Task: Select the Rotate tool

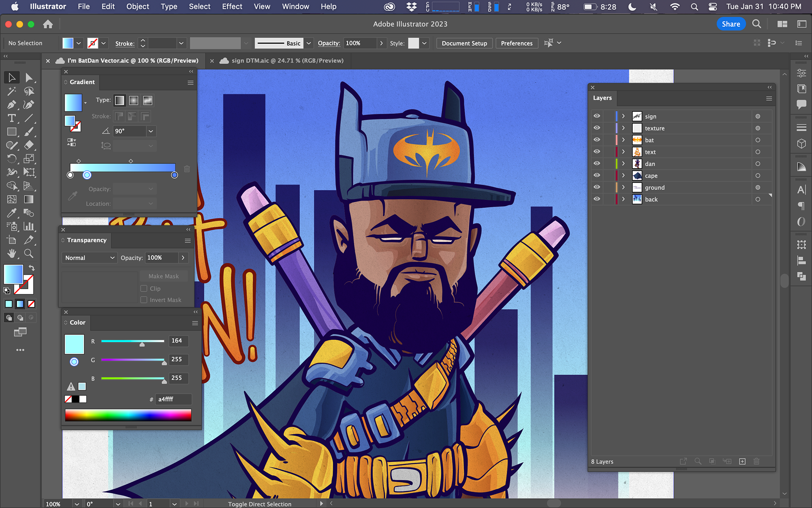Action: [x=12, y=159]
